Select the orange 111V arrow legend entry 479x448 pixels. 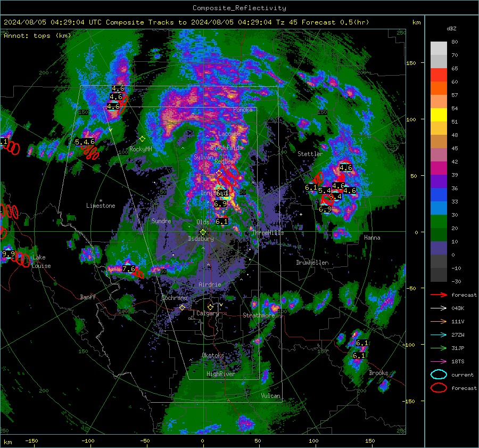pos(439,321)
